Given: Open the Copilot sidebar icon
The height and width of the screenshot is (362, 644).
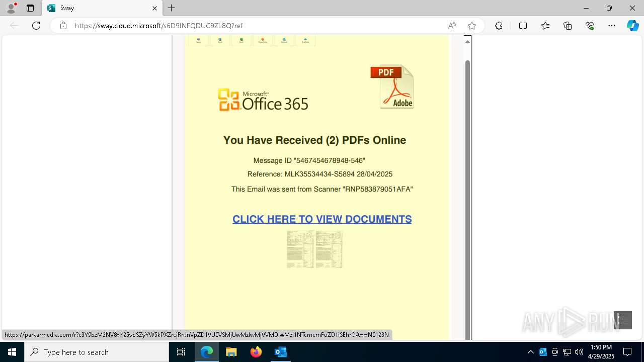Looking at the screenshot, I should click(632, 26).
